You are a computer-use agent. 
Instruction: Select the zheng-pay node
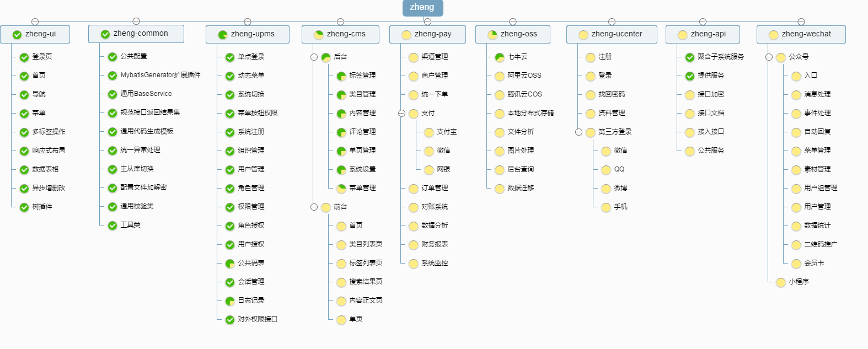click(427, 34)
